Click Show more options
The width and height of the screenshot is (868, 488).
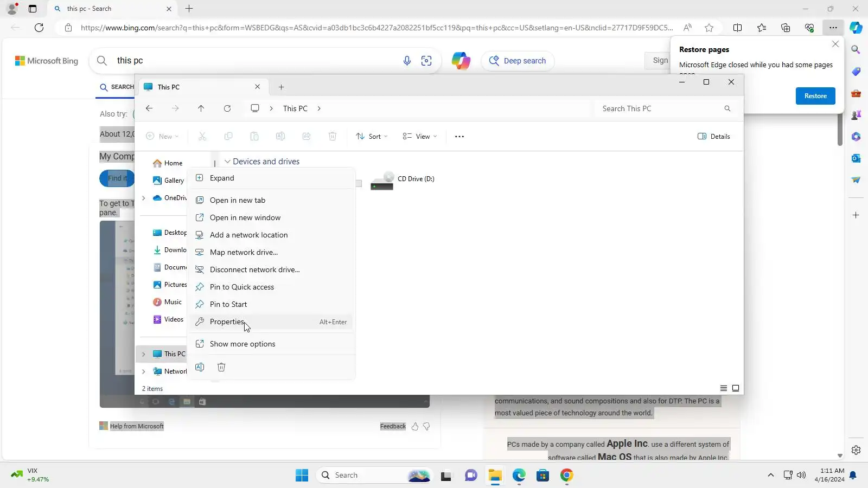pos(271,344)
